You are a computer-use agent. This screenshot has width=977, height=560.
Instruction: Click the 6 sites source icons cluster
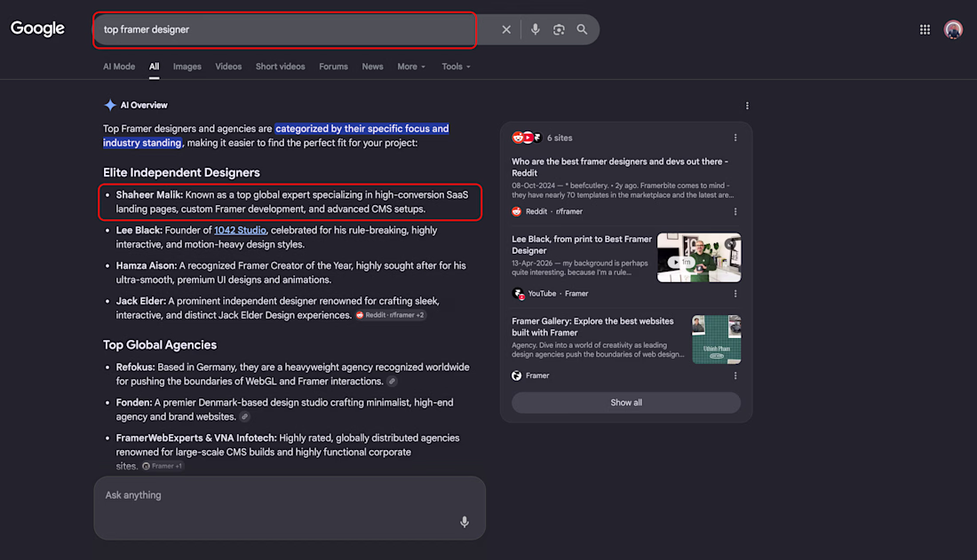[527, 138]
